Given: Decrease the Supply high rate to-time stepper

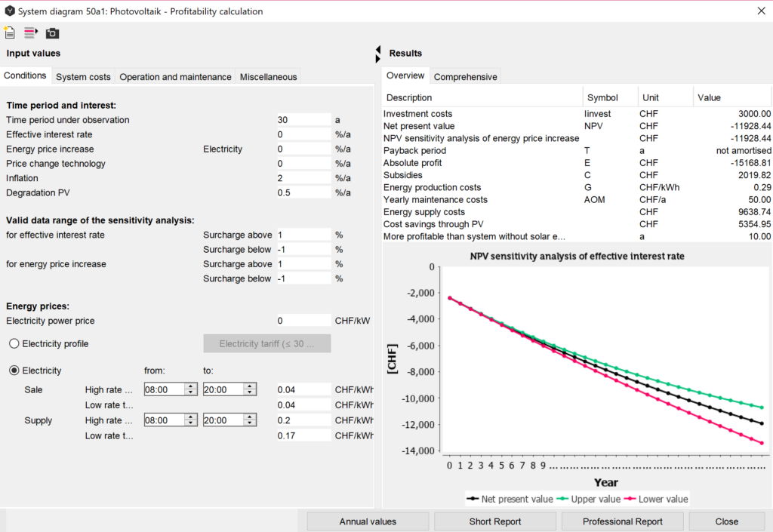Looking at the screenshot, I should pos(250,424).
